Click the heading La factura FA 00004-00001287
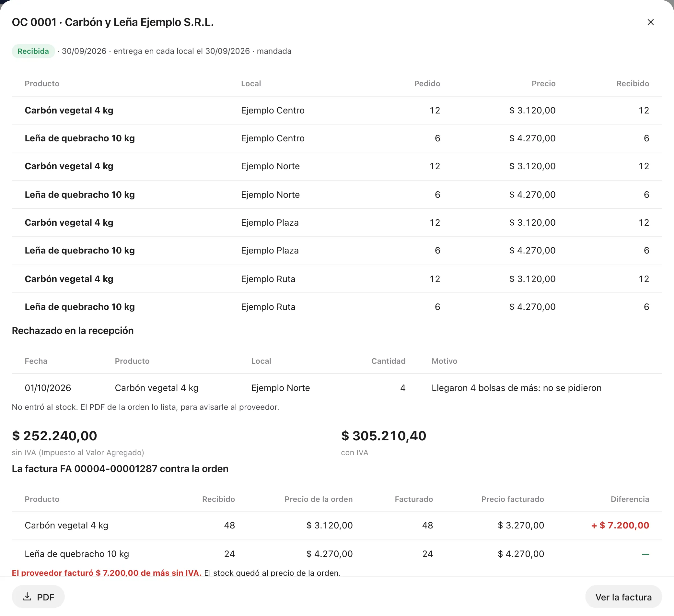674x616 pixels. [120, 469]
